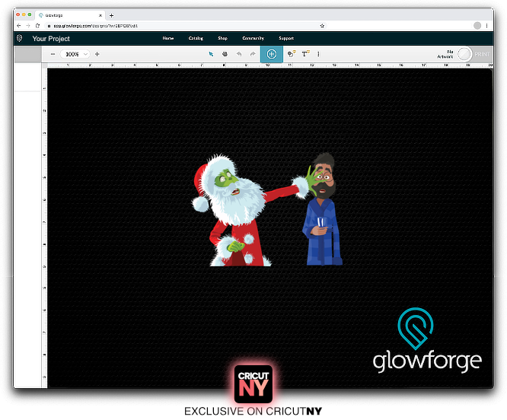507x420 pixels.
Task: Go forward in browser history
Action: coord(28,26)
